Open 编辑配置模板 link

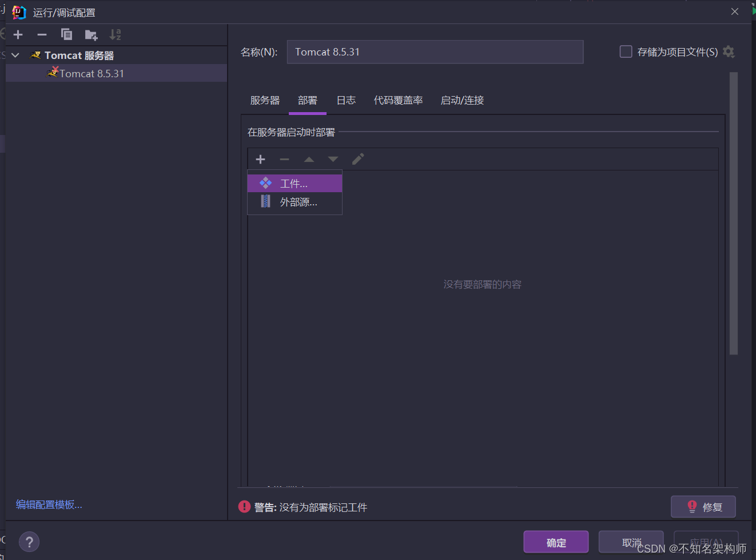[x=49, y=505]
